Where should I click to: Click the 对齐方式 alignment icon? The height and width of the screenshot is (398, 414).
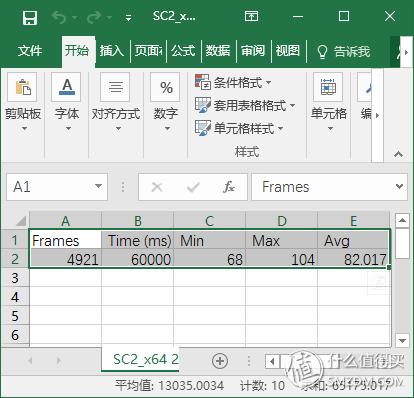[115, 87]
